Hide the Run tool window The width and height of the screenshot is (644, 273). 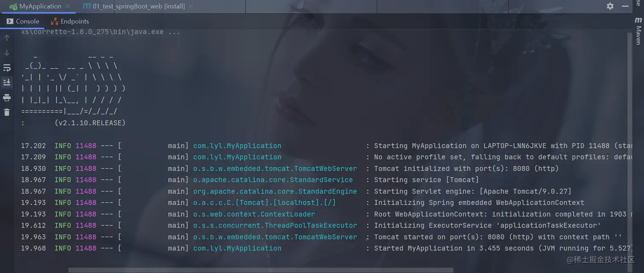pyautogui.click(x=625, y=6)
